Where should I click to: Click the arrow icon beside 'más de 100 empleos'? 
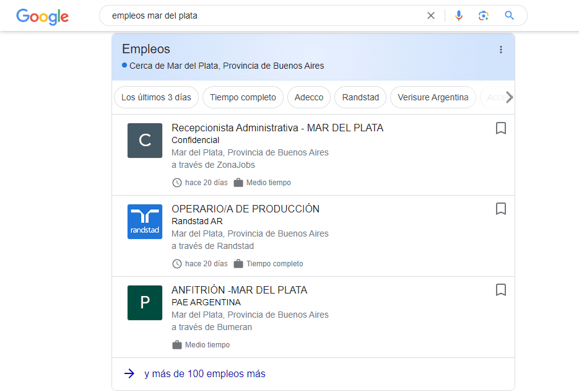click(x=129, y=373)
